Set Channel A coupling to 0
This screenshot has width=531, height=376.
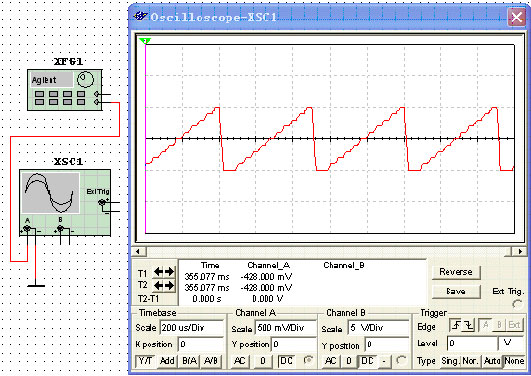click(x=262, y=361)
